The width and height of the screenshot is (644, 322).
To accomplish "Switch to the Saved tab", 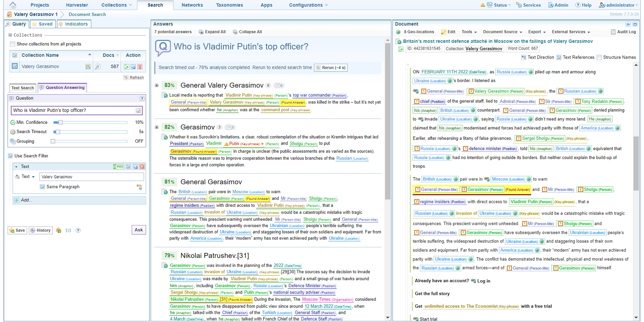I will [x=42, y=24].
